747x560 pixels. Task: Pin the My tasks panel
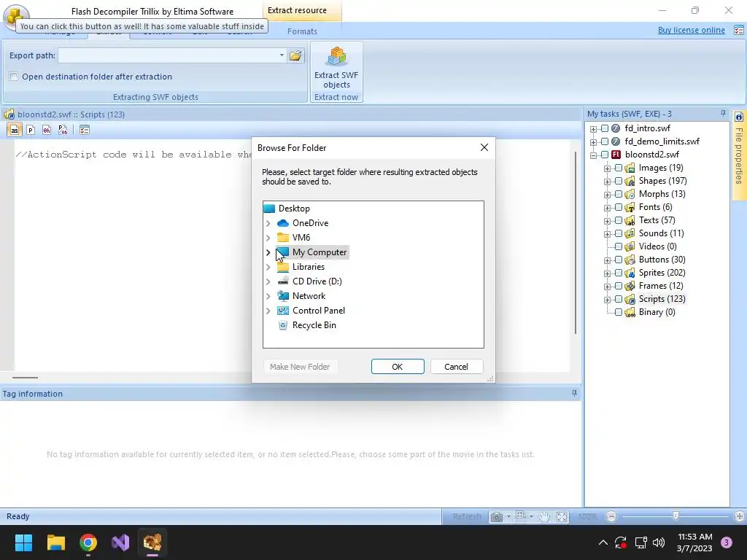click(723, 113)
